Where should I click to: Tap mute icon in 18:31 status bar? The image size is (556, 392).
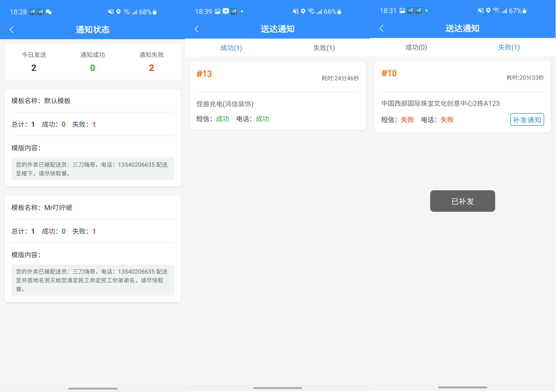(x=481, y=11)
